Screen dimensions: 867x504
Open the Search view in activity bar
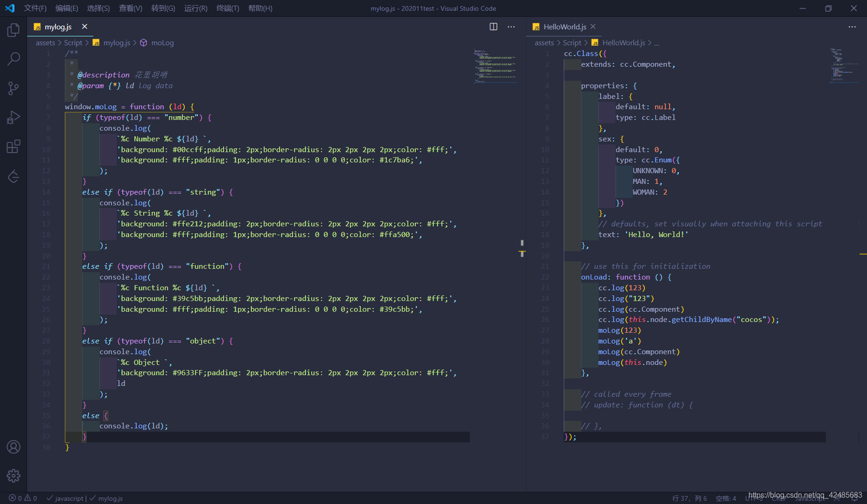(x=14, y=59)
